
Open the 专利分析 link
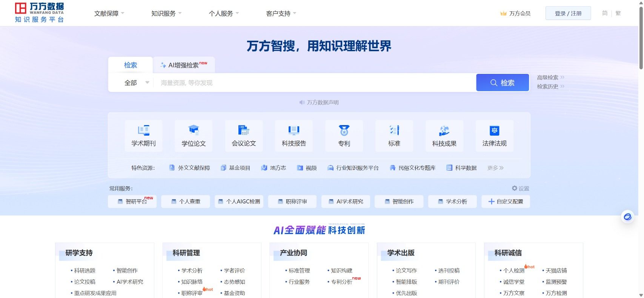click(x=341, y=282)
